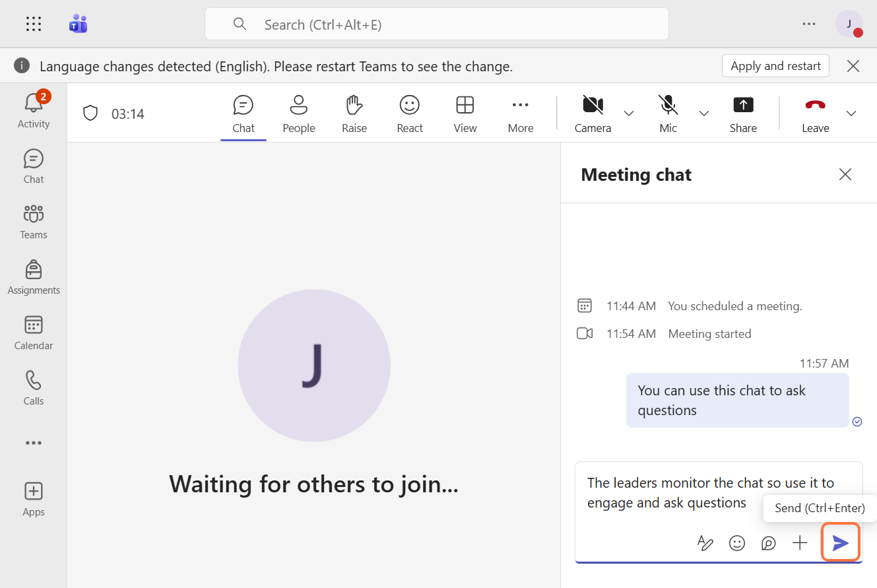Leave the meeting with red phone button
Viewport: 877px width, 588px height.
click(815, 112)
